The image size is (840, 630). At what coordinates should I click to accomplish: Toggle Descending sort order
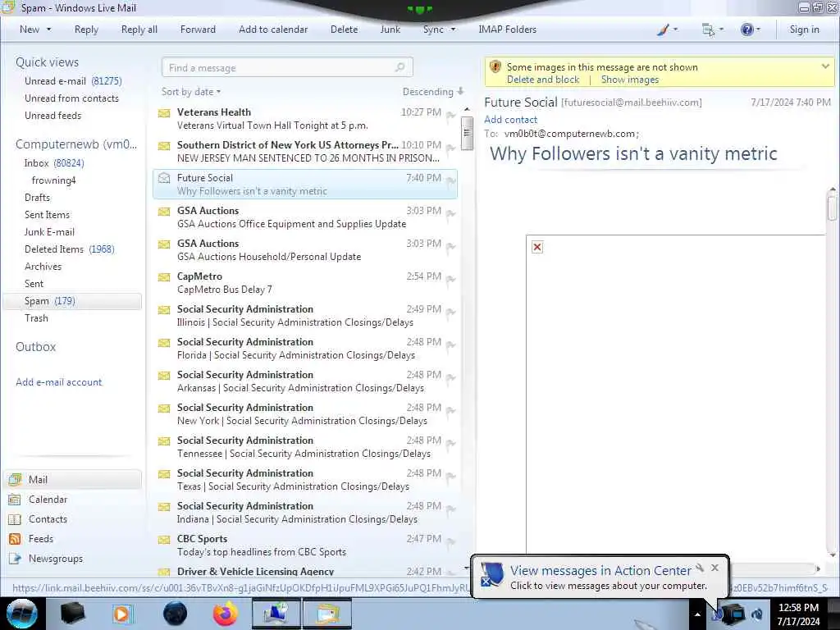point(433,92)
